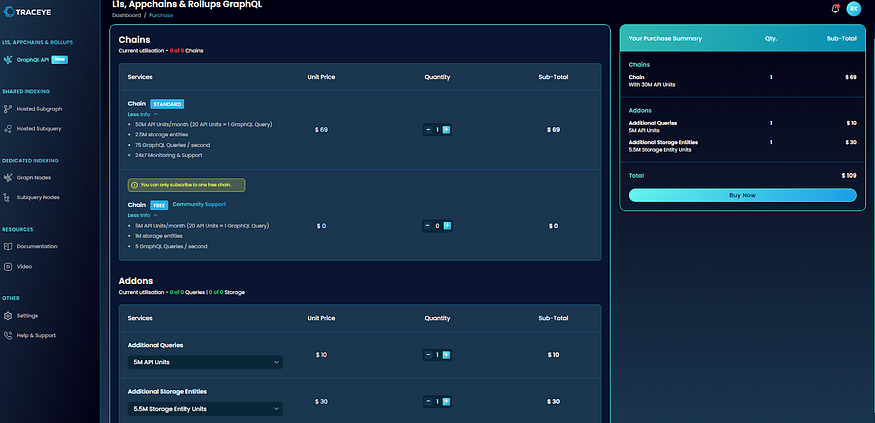This screenshot has width=875, height=423.
Task: Click the Traceye logo icon
Action: click(8, 12)
